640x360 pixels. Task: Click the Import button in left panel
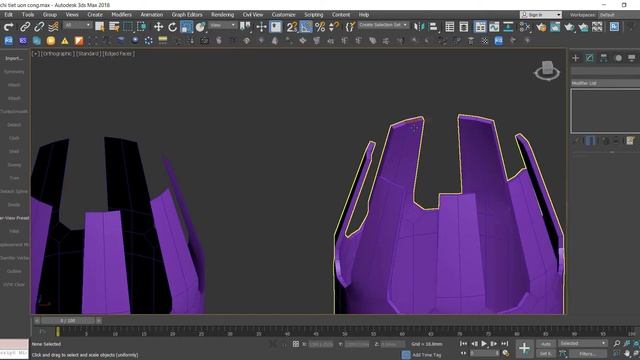(x=14, y=58)
